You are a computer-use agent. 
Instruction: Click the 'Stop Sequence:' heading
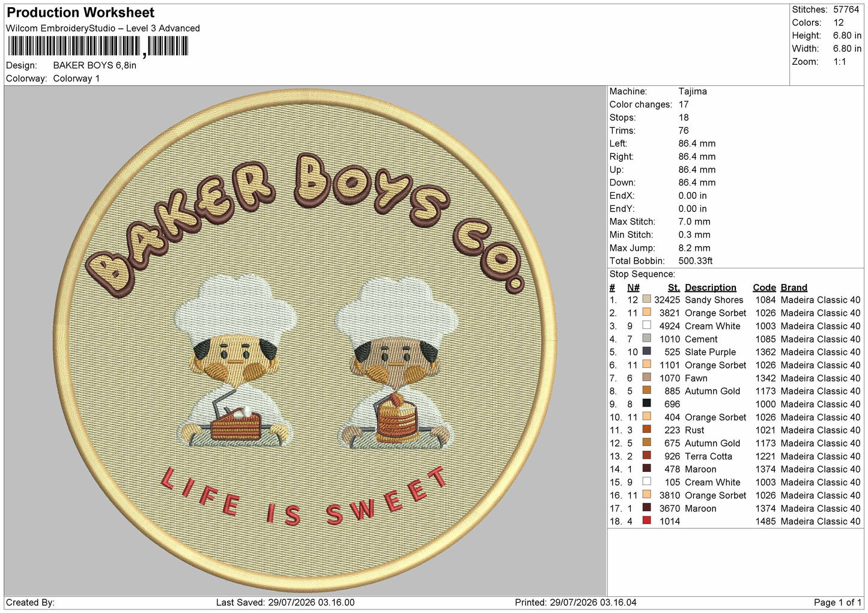[642, 274]
